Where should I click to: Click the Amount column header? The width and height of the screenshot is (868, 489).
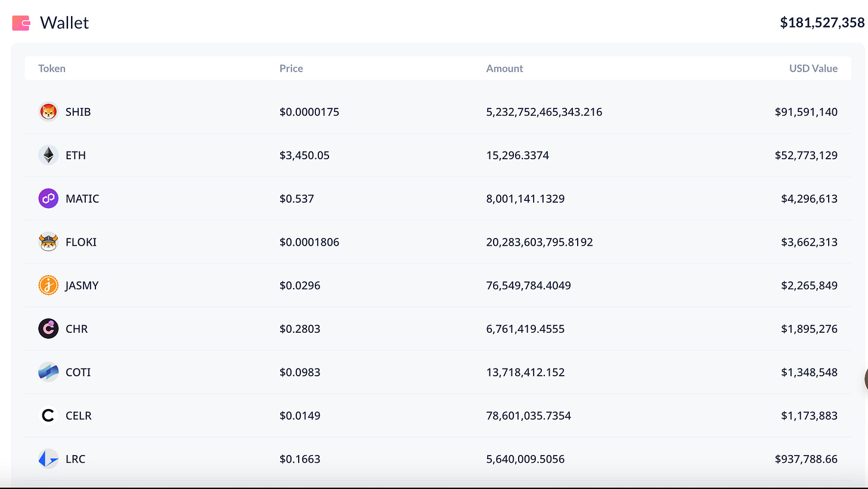504,69
